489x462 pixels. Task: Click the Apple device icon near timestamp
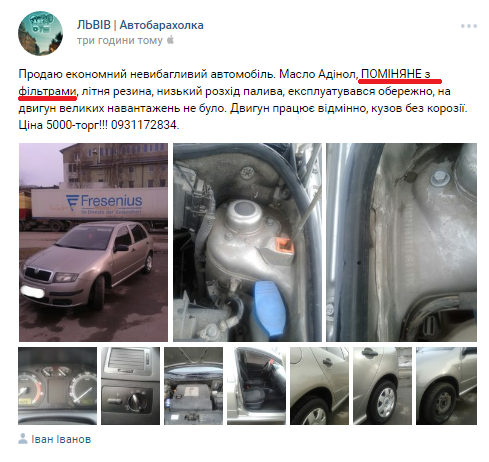pos(170,40)
